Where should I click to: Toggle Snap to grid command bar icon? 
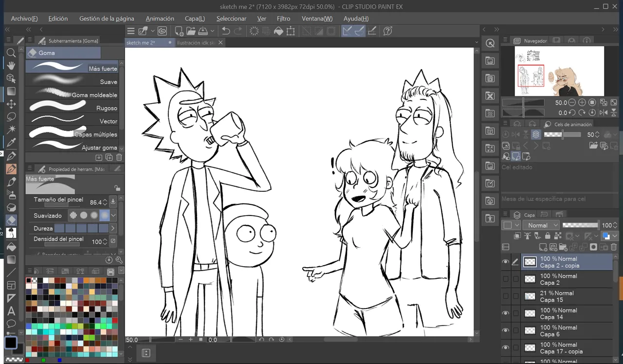[x=372, y=31]
